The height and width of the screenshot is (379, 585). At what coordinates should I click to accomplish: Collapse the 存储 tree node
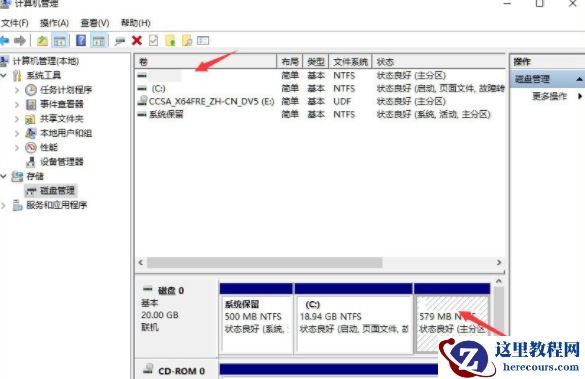tap(4, 176)
